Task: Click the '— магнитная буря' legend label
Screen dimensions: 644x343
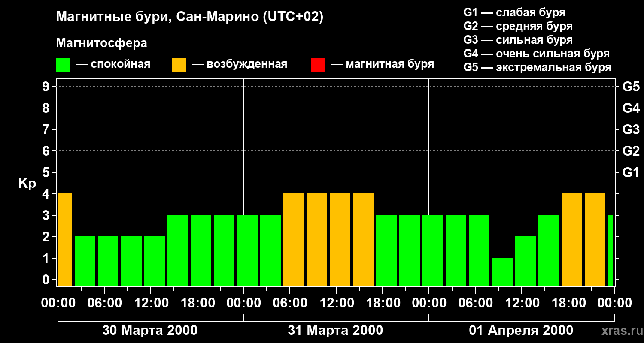Action: coord(383,65)
